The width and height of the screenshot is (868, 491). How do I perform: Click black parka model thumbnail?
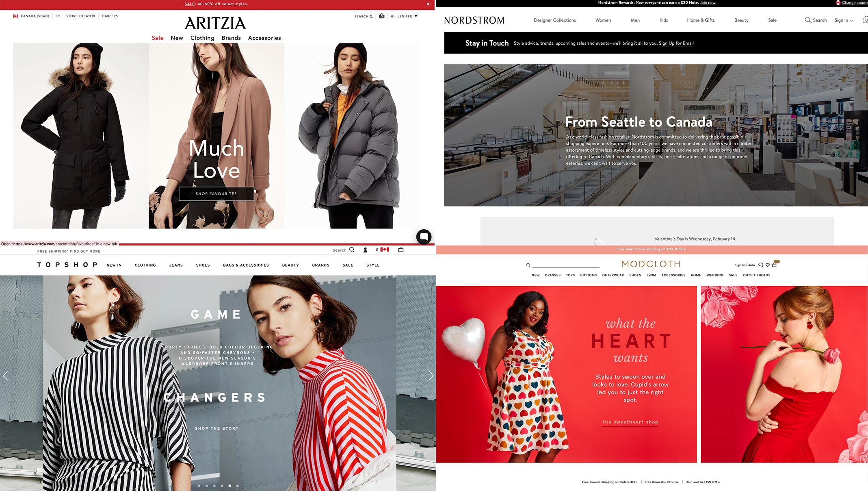click(81, 136)
